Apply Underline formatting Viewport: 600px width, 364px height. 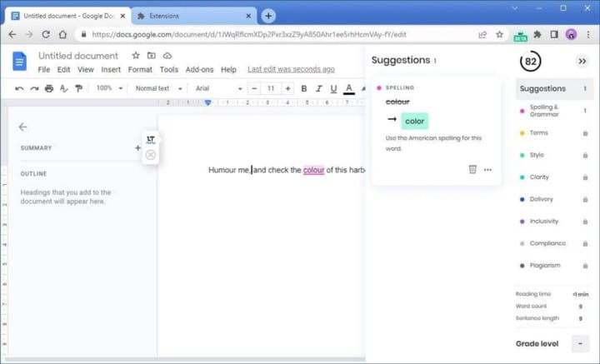click(x=333, y=88)
